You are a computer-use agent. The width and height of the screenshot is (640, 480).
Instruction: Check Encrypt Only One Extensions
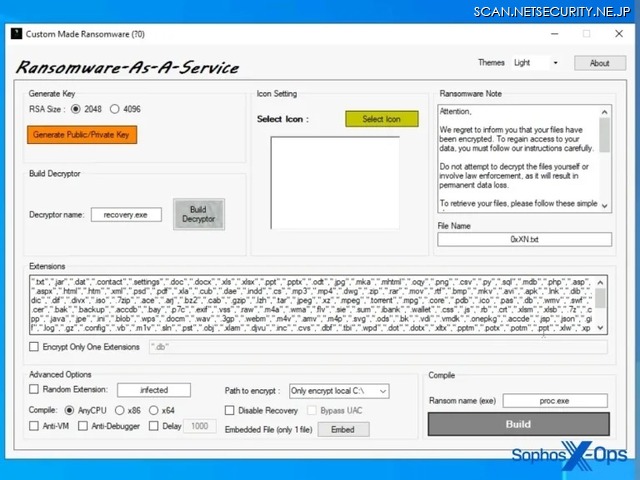pyautogui.click(x=35, y=347)
